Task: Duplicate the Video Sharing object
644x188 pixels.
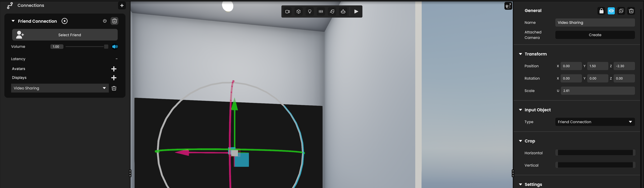Action: point(621,11)
